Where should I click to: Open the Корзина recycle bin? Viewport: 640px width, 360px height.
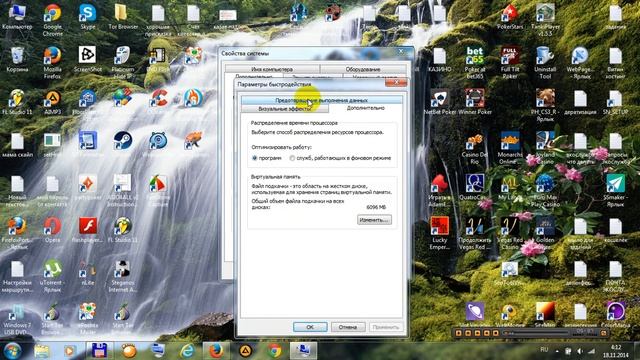[x=17, y=60]
